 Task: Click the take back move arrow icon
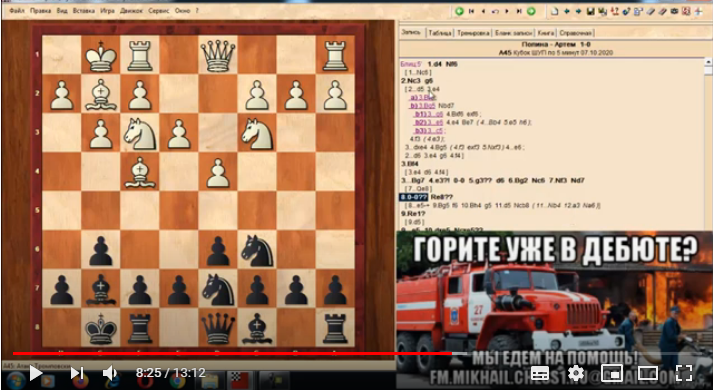(x=495, y=11)
